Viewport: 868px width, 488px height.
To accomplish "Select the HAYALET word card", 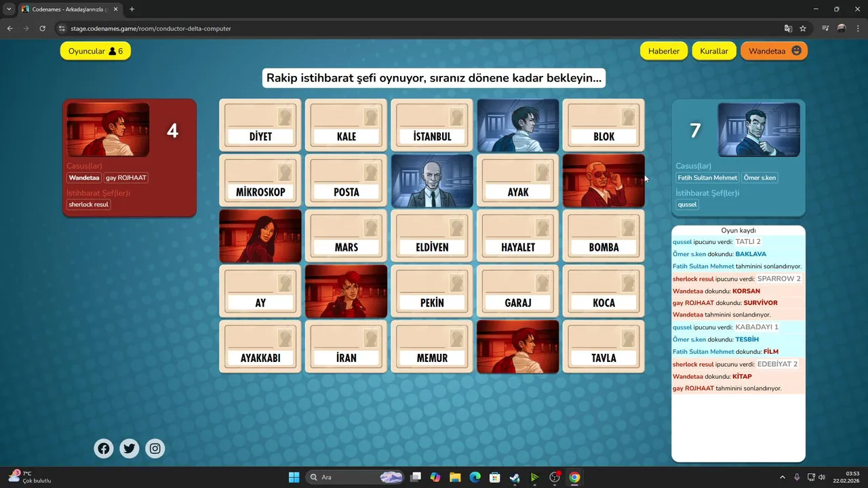I will point(518,236).
